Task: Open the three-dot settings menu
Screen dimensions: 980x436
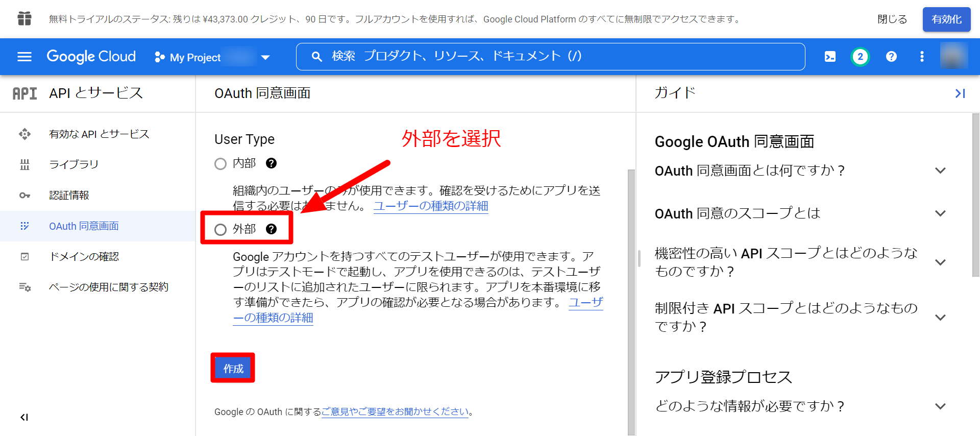Action: point(922,57)
